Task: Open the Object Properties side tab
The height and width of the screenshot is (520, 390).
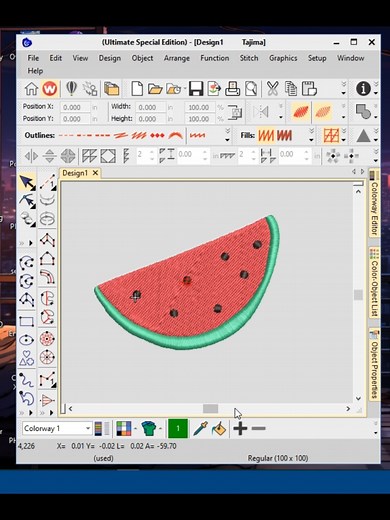Action: [374, 365]
